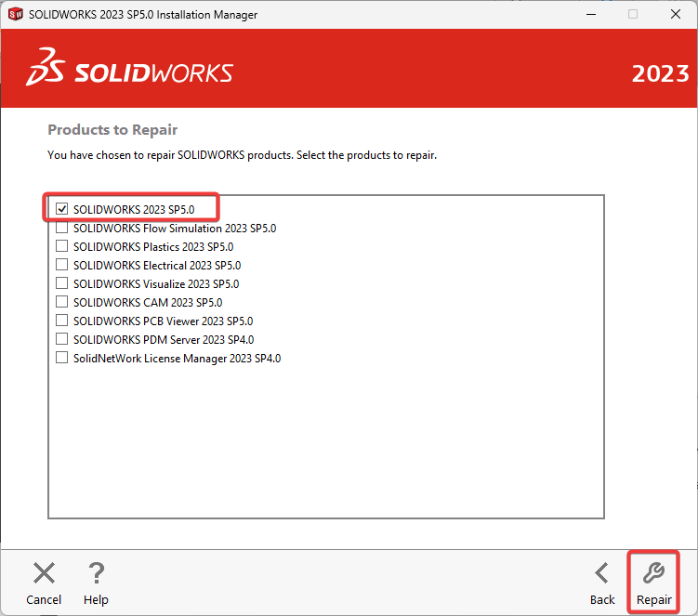698x616 pixels.
Task: Click the Repair wrench icon
Action: tap(653, 573)
